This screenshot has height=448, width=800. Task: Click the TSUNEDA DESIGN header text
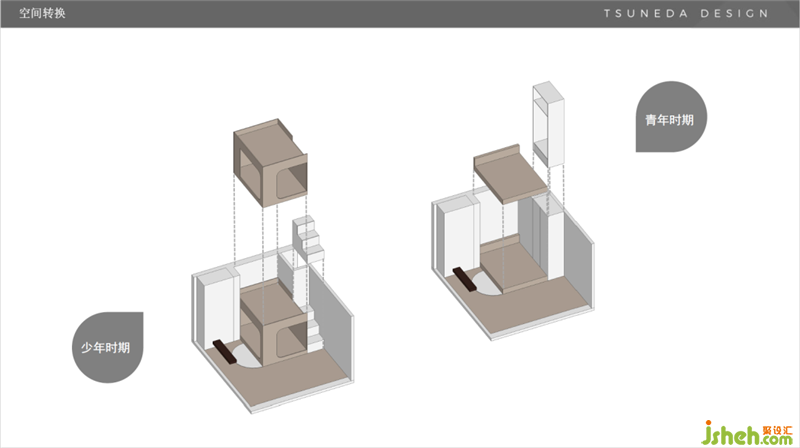686,14
